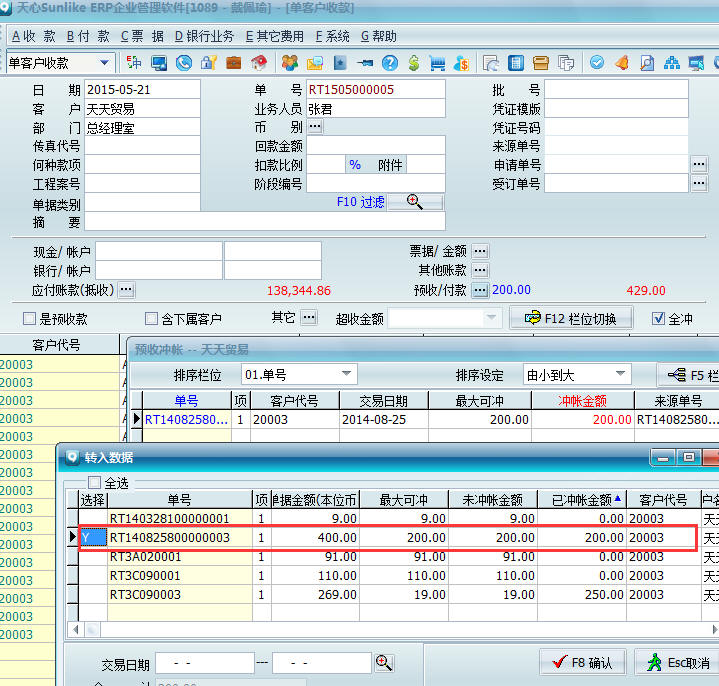The height and width of the screenshot is (686, 719).
Task: Click the person with dollar icon
Action: 461,63
